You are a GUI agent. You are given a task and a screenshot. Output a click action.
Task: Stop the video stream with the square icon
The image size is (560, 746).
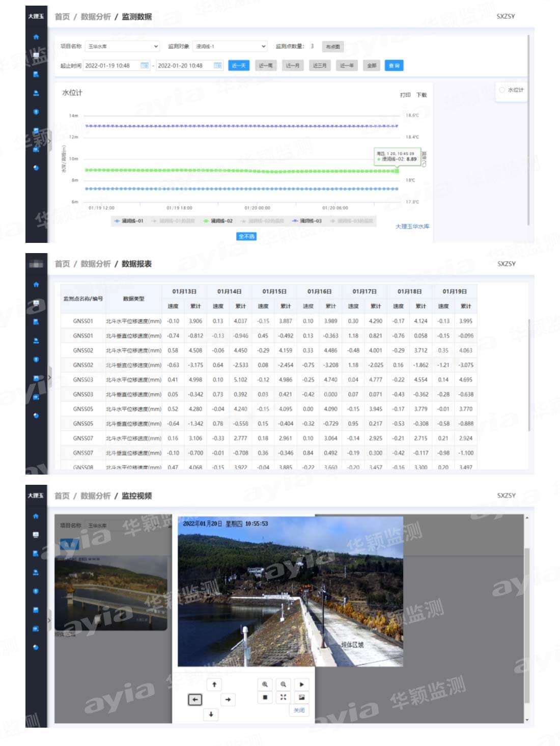tap(265, 697)
